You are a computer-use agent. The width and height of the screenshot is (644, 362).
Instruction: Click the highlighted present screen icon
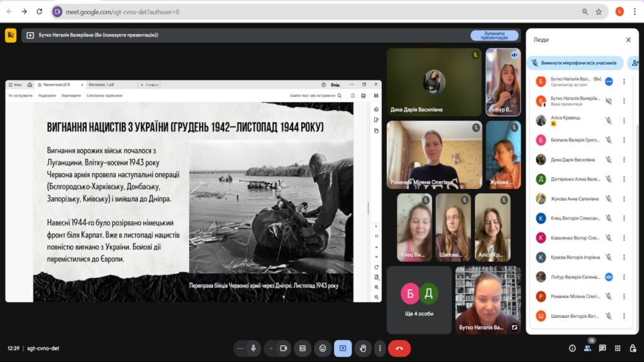[343, 348]
